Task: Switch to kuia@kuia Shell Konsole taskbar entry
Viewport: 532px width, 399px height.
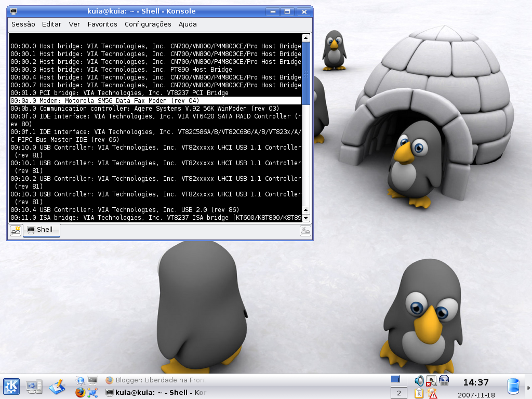Action: [155, 393]
